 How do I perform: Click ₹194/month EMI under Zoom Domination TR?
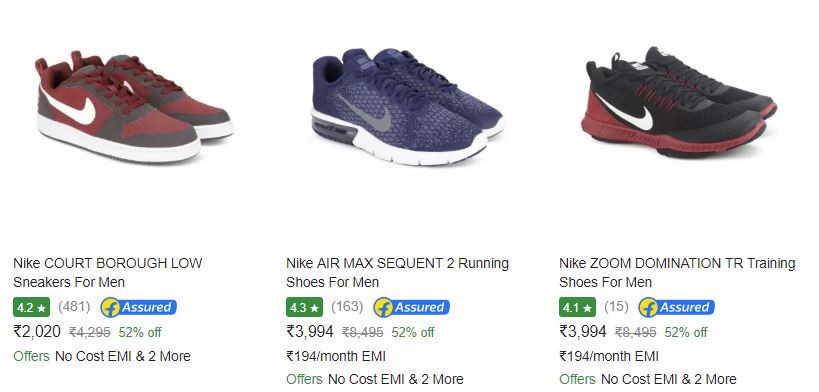[609, 356]
